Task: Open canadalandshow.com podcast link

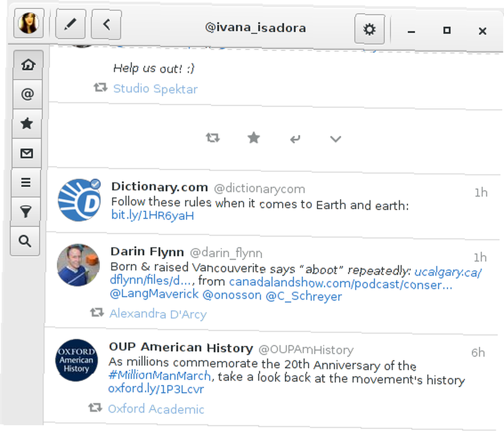Action: tap(340, 283)
